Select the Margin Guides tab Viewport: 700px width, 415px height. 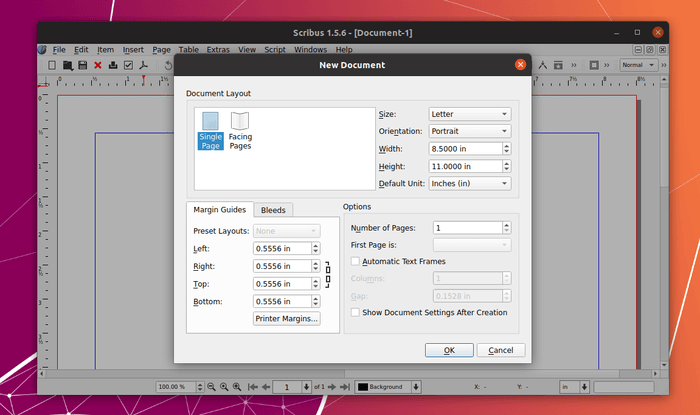220,210
